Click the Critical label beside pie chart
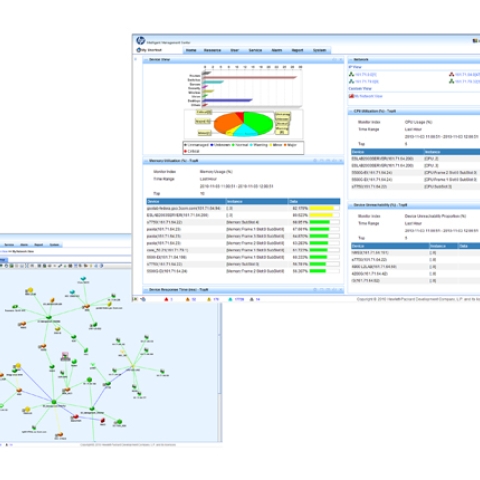The image size is (480, 480). pyautogui.click(x=204, y=112)
